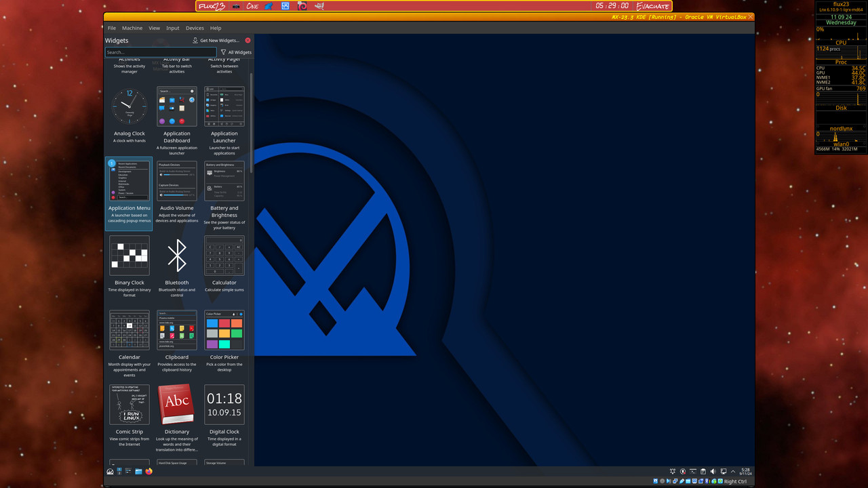This screenshot has width=868, height=488.
Task: Click the Evacuate button on top bar
Action: click(x=652, y=6)
